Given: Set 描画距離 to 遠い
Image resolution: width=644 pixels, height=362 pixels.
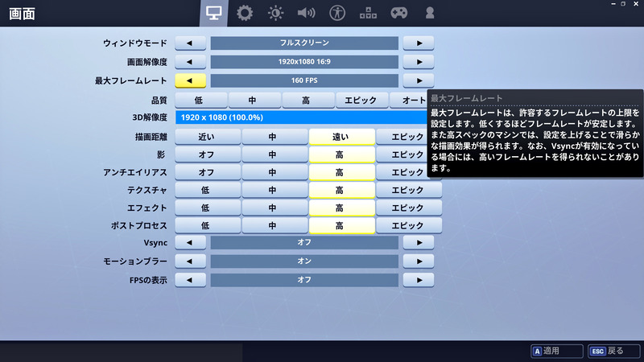Looking at the screenshot, I should [341, 137].
